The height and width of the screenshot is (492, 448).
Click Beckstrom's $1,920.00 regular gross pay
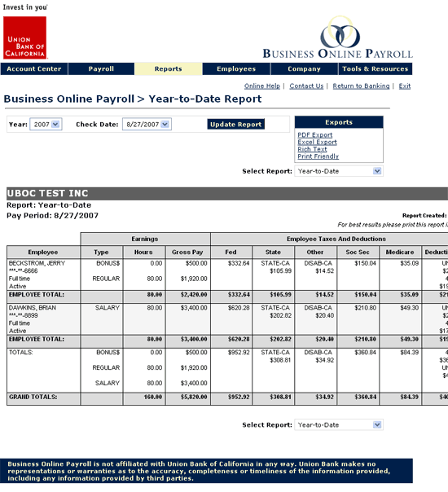(194, 279)
